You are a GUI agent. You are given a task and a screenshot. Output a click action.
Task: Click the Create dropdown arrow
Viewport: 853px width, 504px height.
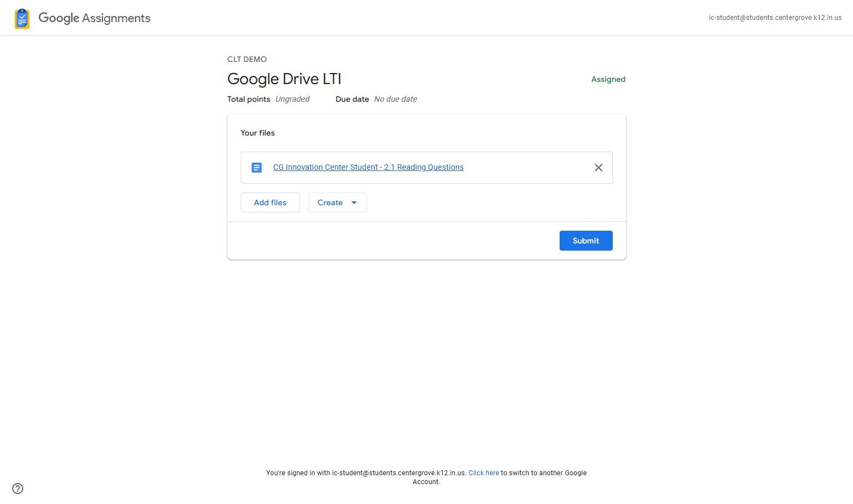click(x=354, y=202)
